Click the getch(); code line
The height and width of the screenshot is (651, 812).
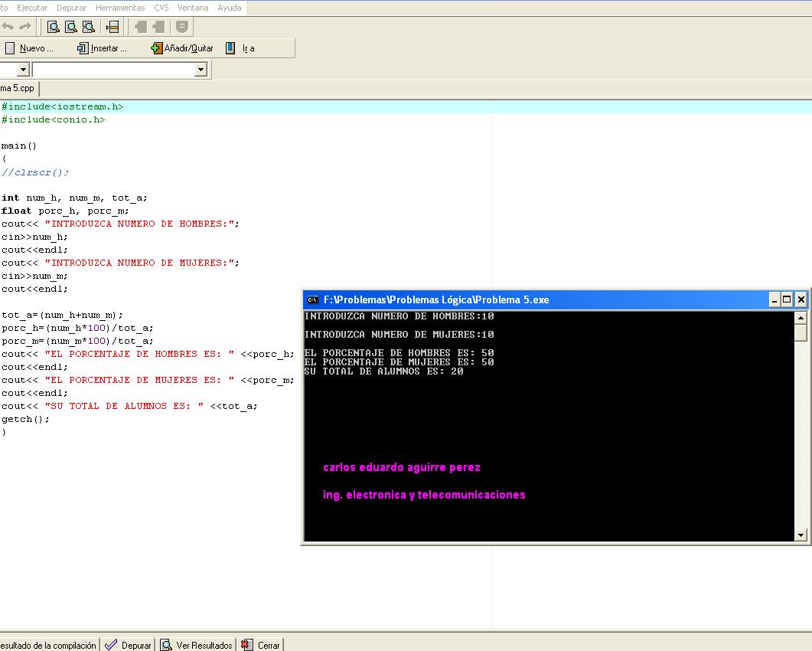pyautogui.click(x=25, y=419)
